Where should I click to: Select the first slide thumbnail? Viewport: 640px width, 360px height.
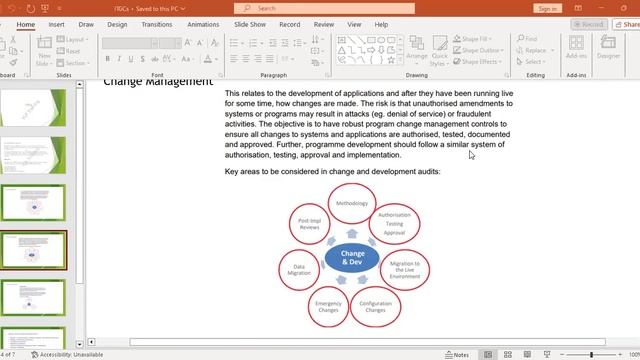pyautogui.click(x=33, y=108)
